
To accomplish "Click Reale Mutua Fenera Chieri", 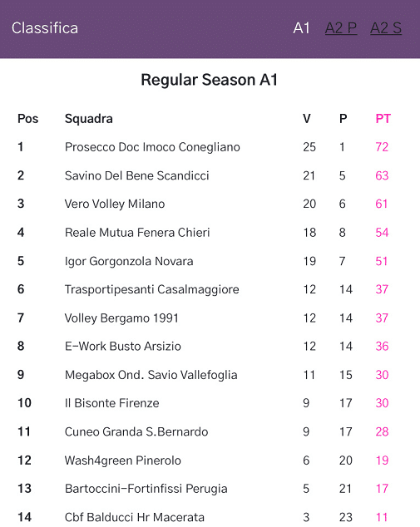I will (x=137, y=233).
